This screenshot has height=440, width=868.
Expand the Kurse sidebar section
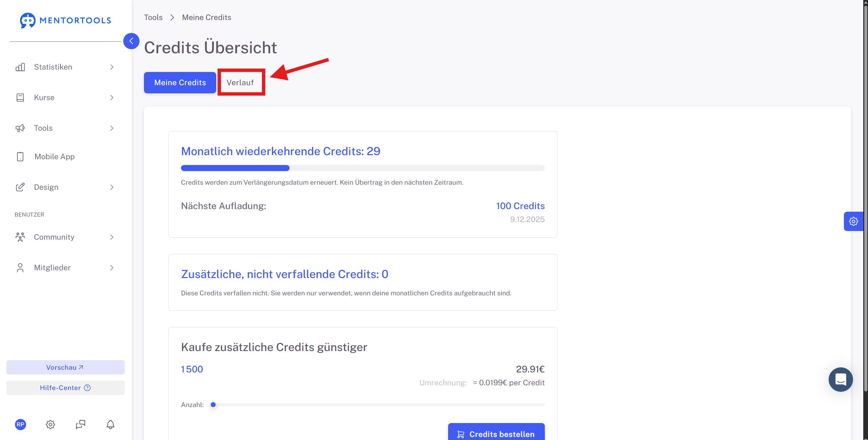click(x=65, y=98)
